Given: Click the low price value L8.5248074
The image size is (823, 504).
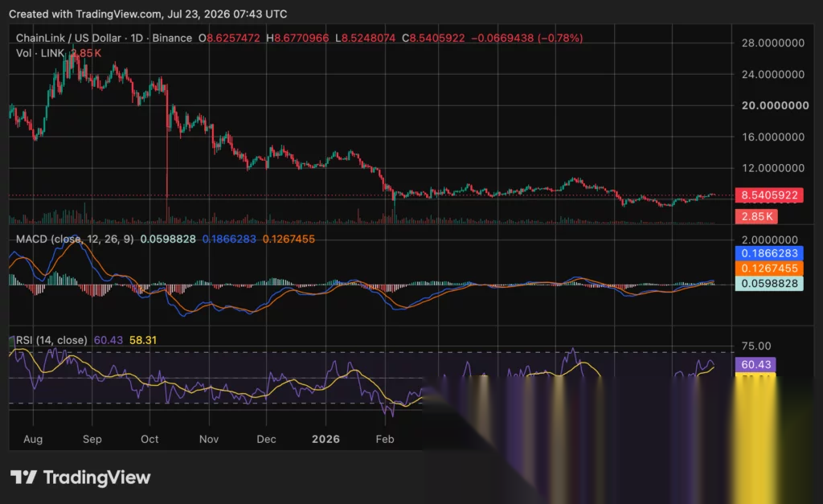Looking at the screenshot, I should pyautogui.click(x=366, y=38).
